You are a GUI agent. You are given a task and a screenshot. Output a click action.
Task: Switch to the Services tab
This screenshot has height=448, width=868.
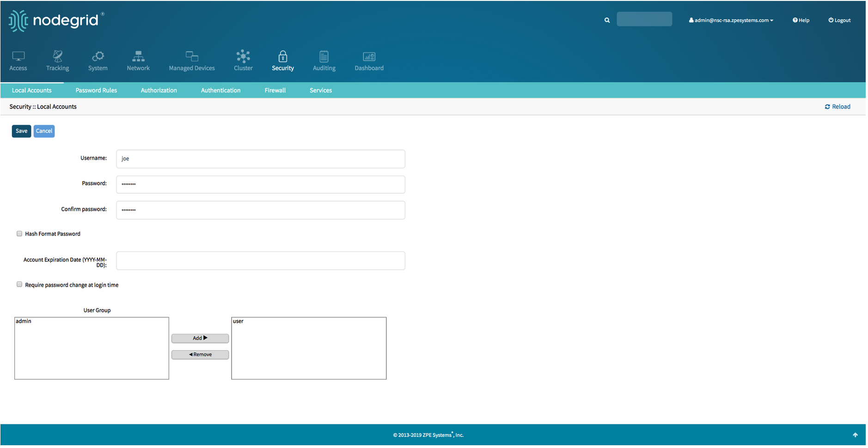click(321, 91)
